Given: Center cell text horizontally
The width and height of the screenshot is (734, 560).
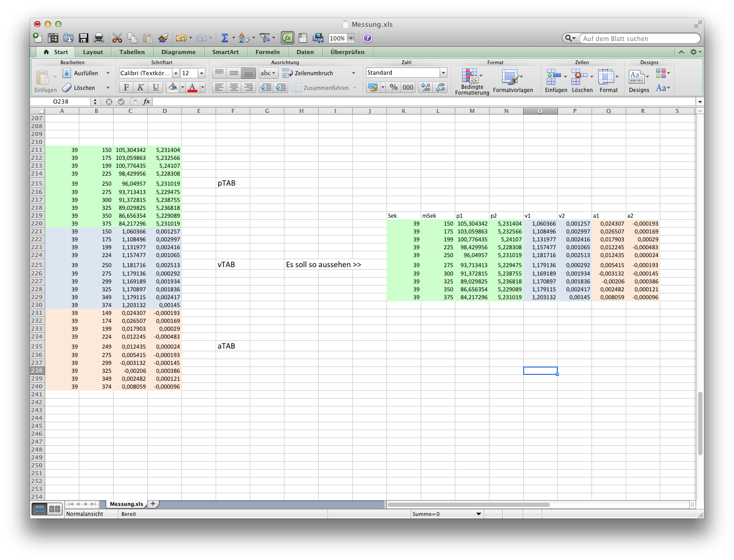Looking at the screenshot, I should (234, 87).
